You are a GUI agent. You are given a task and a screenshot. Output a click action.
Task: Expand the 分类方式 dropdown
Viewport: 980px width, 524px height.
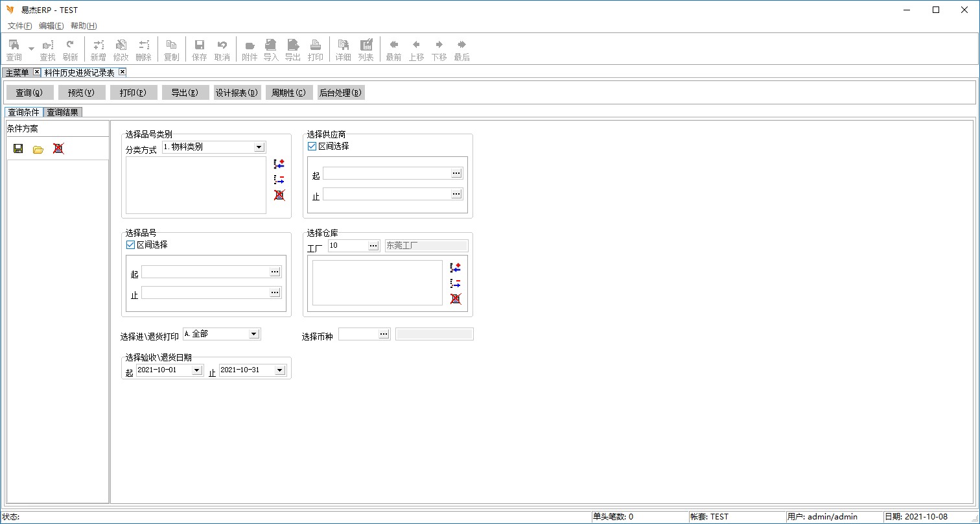[x=259, y=147]
